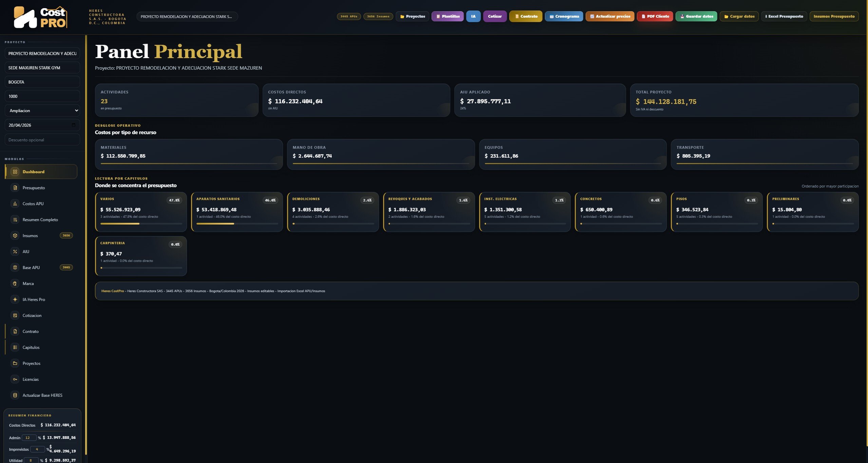Open the CARPINTERIA chapter card
Image resolution: width=868 pixels, height=463 pixels.
[x=141, y=256]
